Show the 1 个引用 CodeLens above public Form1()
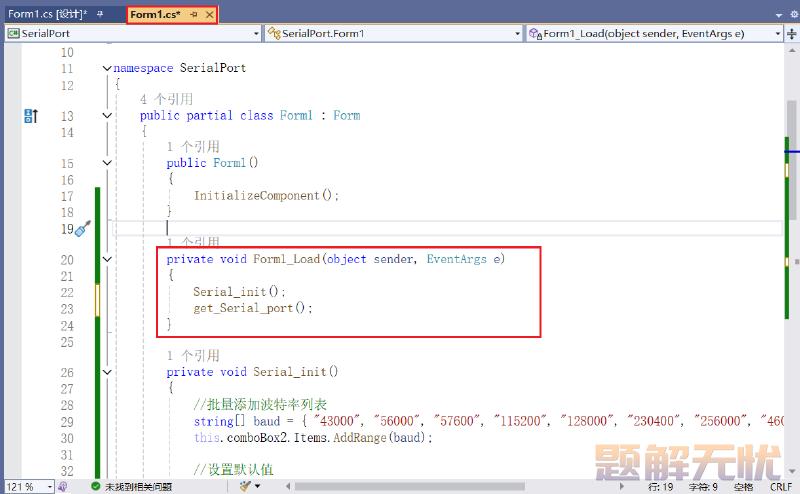 (193, 147)
